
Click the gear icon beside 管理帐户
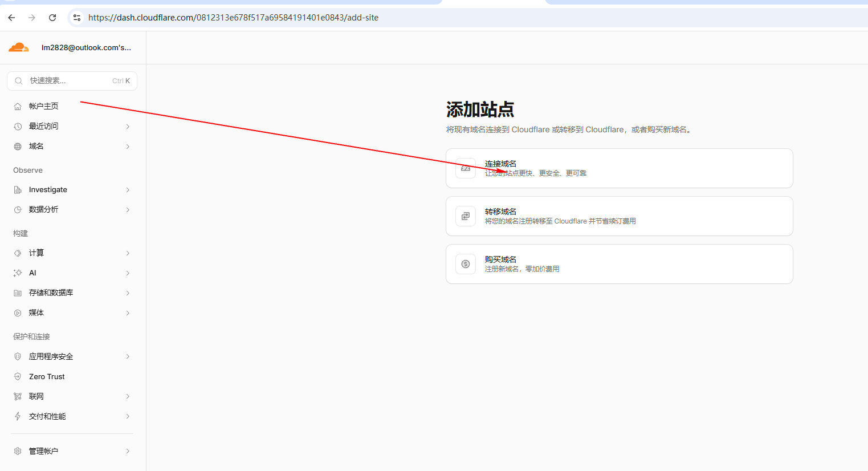(x=18, y=451)
